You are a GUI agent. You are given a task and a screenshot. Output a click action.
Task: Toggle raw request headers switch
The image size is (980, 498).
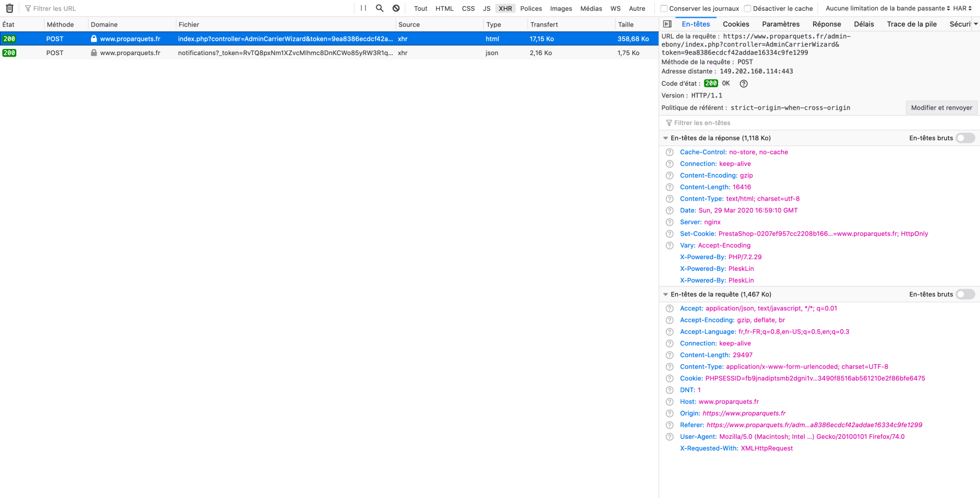click(x=965, y=294)
